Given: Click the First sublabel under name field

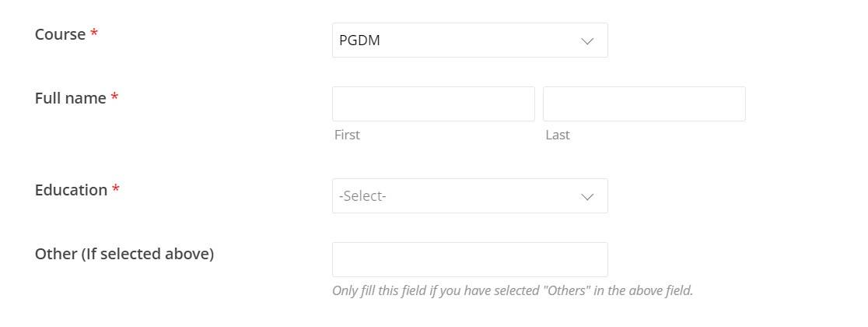Looking at the screenshot, I should pyautogui.click(x=347, y=135).
